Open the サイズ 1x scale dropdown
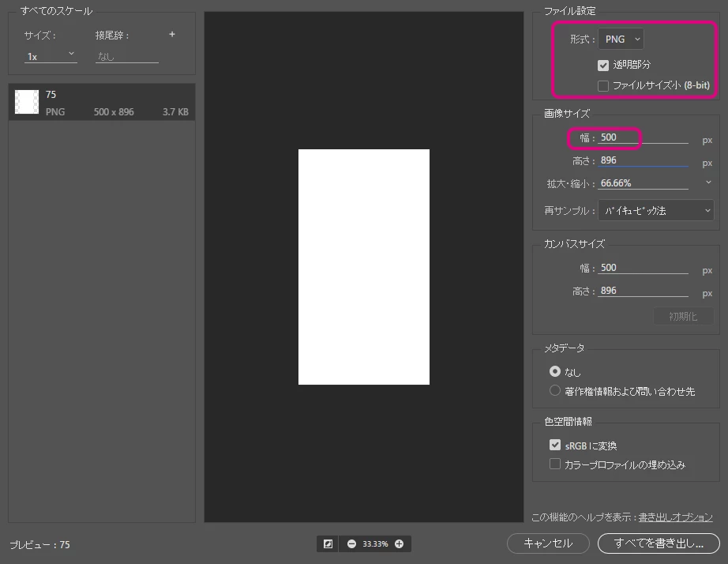Screen dimensions: 728x564 51,56
